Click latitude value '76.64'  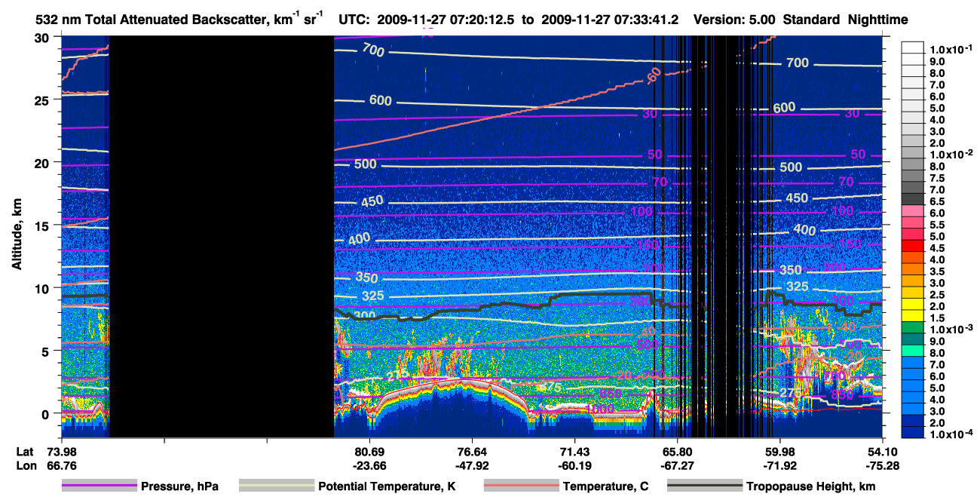(x=471, y=451)
